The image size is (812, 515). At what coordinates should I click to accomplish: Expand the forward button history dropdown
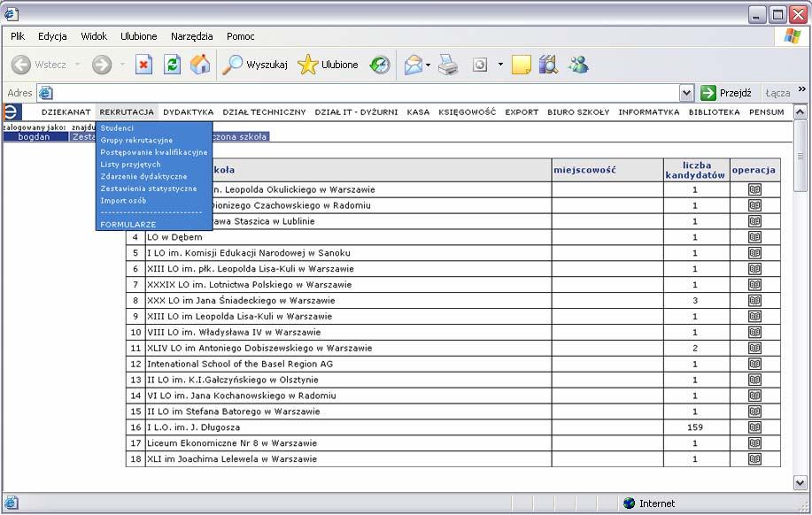tap(122, 65)
